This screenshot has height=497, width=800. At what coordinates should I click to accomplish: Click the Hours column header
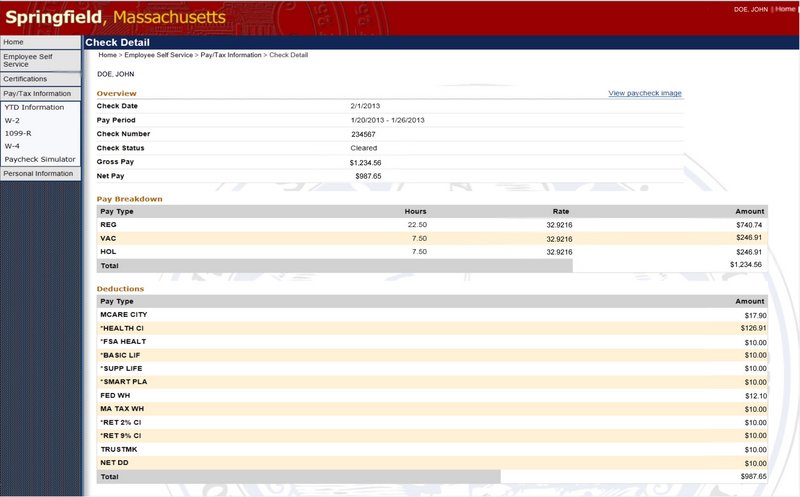[x=415, y=211]
